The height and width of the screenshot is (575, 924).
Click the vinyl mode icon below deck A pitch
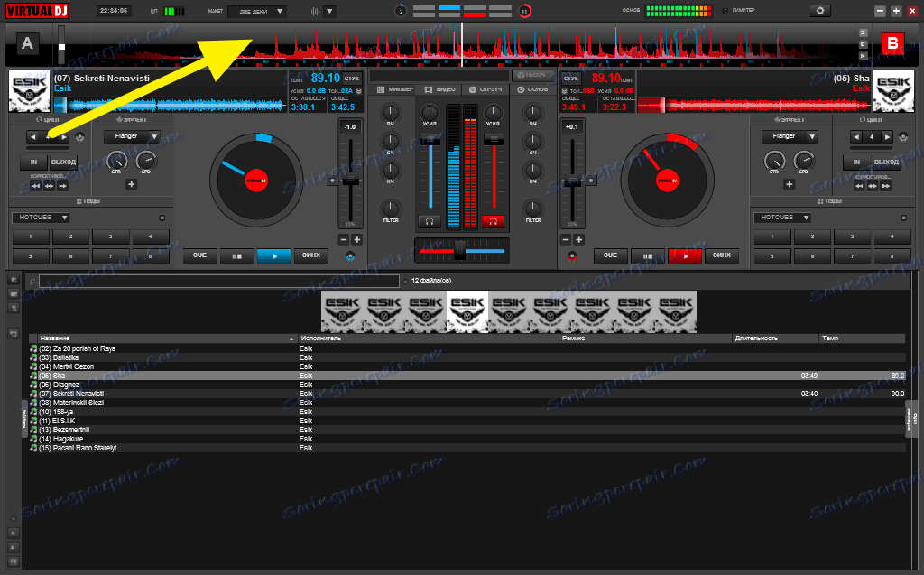click(x=351, y=256)
